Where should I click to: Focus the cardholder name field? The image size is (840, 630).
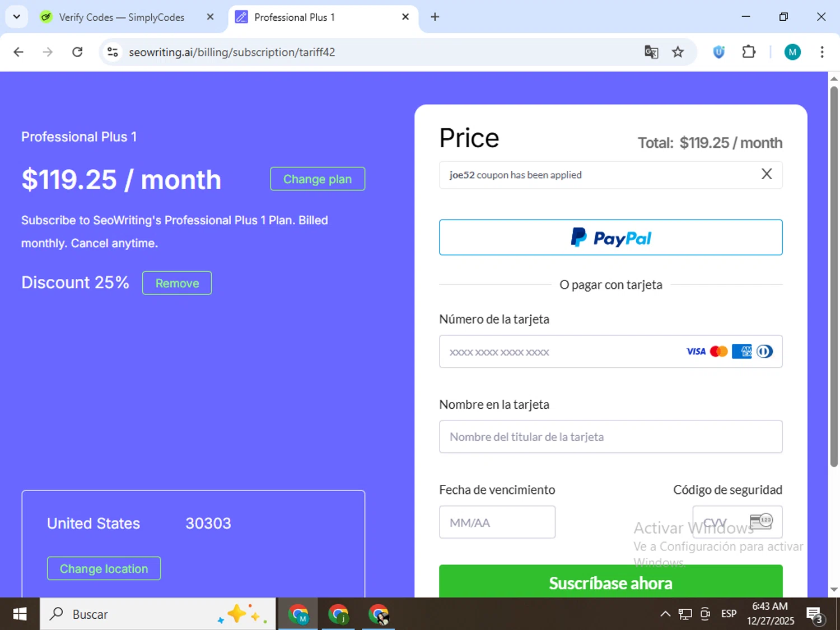point(610,437)
